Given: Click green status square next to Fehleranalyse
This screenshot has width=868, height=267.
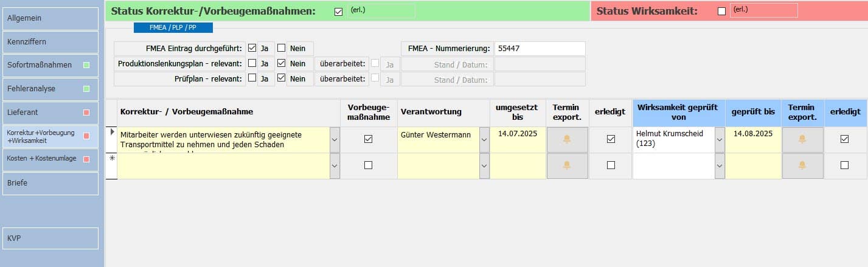Looking at the screenshot, I should click(86, 89).
